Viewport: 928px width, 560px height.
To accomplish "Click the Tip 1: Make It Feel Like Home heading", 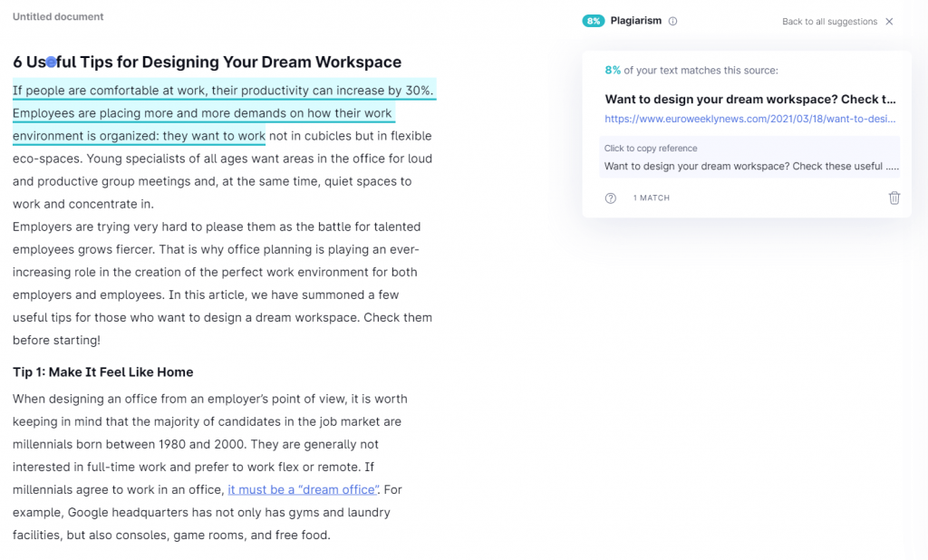I will click(102, 372).
